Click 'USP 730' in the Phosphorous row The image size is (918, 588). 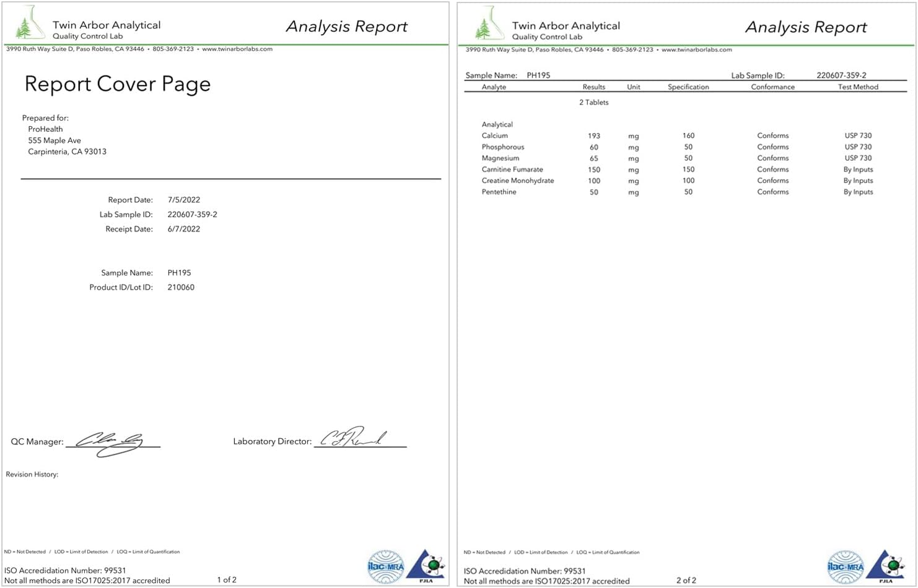coord(858,147)
